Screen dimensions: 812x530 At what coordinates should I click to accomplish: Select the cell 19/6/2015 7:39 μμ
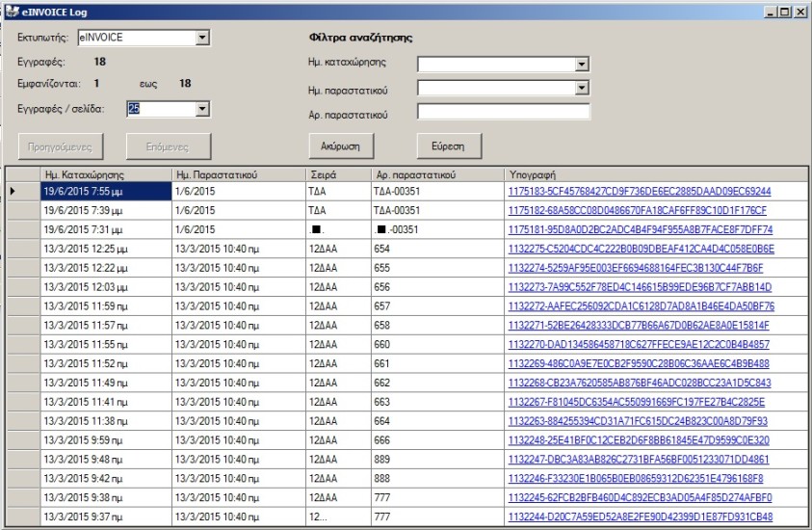click(x=106, y=210)
